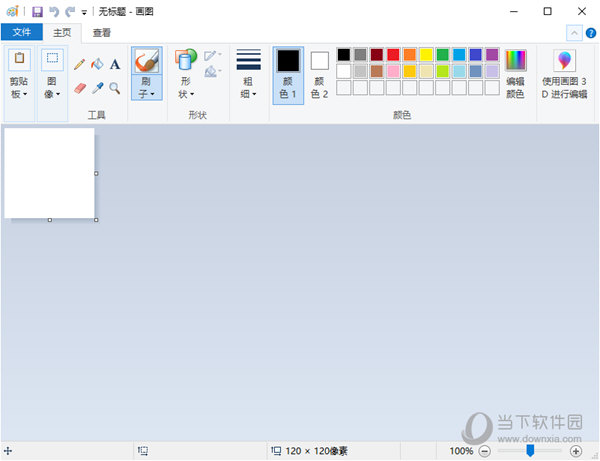This screenshot has height=461, width=600.
Task: Select the Color picker eyedropper tool
Action: (97, 88)
